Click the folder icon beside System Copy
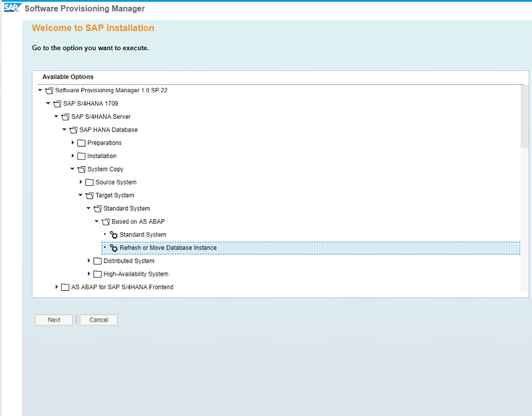This screenshot has width=532, height=416. (x=81, y=168)
